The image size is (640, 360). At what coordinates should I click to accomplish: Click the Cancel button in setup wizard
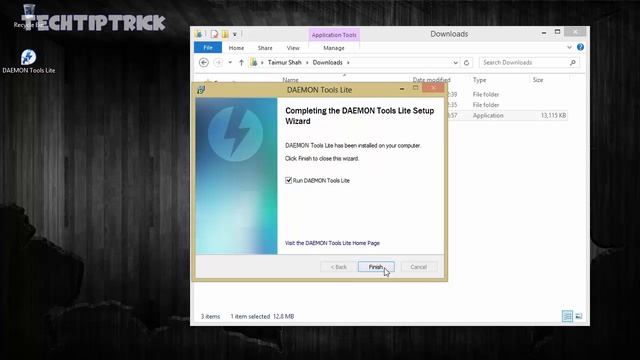[418, 267]
